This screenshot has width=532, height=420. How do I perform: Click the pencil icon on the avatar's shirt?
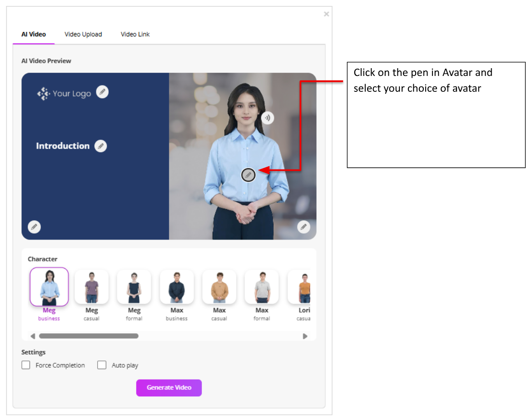(248, 175)
